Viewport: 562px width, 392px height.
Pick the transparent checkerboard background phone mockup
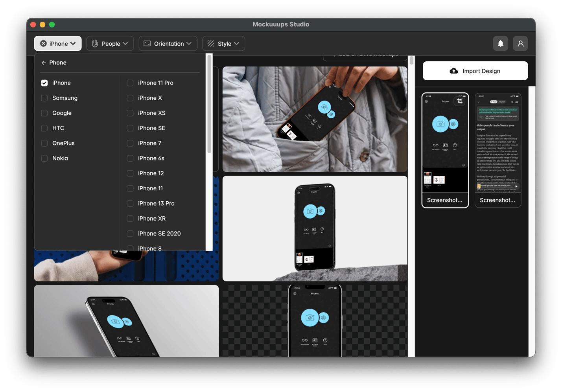click(x=315, y=321)
